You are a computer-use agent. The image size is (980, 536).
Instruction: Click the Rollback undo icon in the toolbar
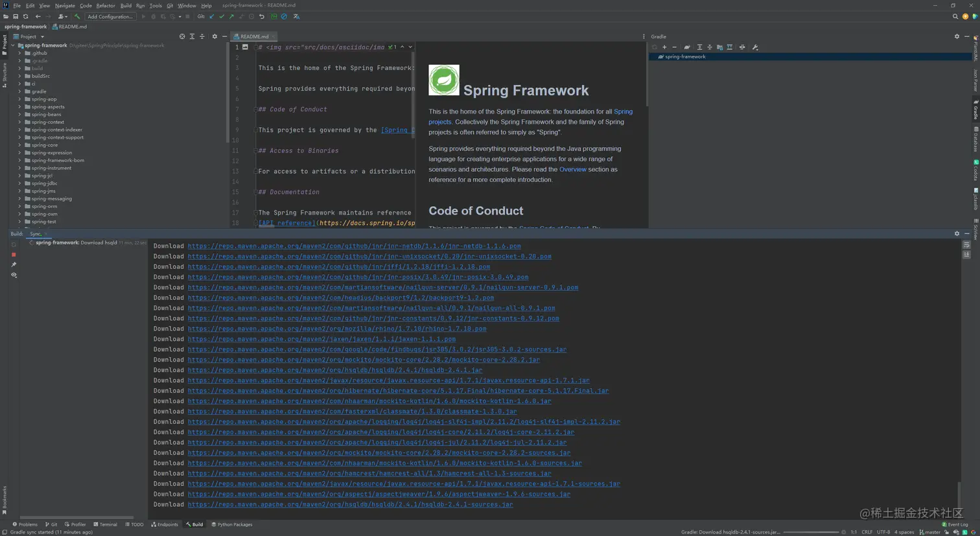pos(262,17)
